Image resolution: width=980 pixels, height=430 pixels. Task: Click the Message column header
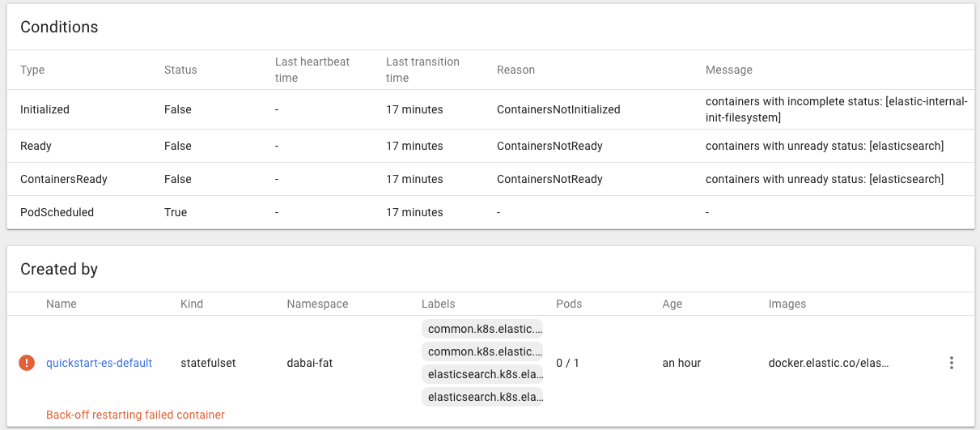pos(728,70)
